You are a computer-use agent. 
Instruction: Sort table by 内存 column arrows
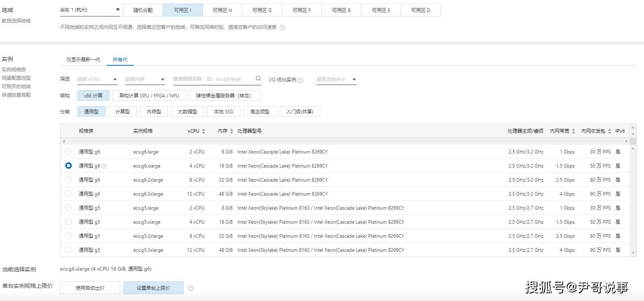coord(232,131)
